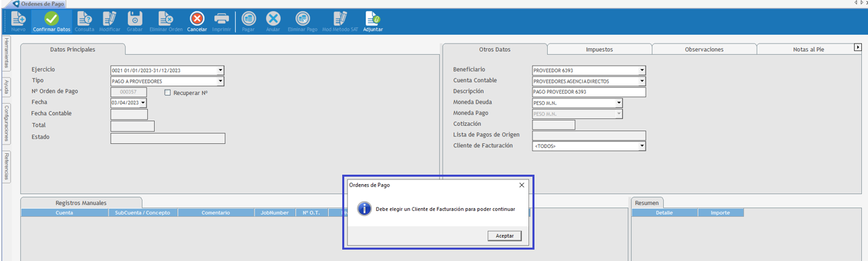Viewport: 868px width, 261px height.
Task: Switch to the Otros Datos tab
Action: click(x=495, y=50)
